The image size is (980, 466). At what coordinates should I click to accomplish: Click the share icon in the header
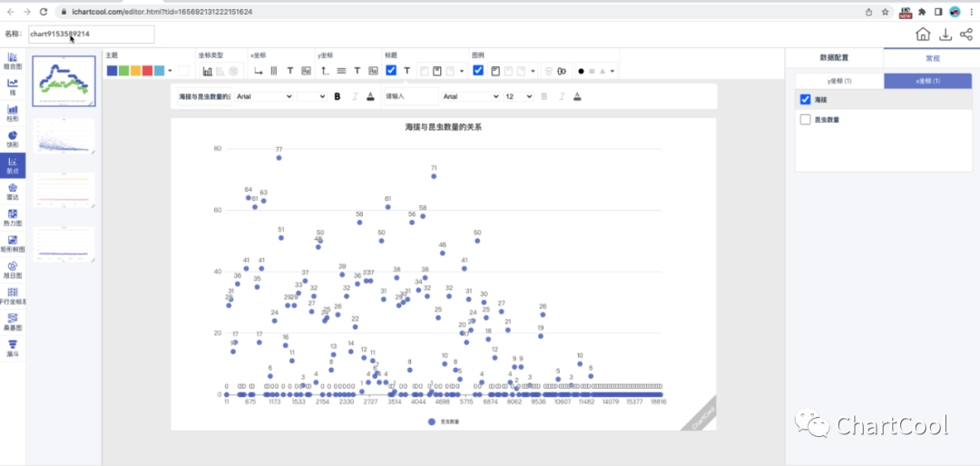click(965, 35)
